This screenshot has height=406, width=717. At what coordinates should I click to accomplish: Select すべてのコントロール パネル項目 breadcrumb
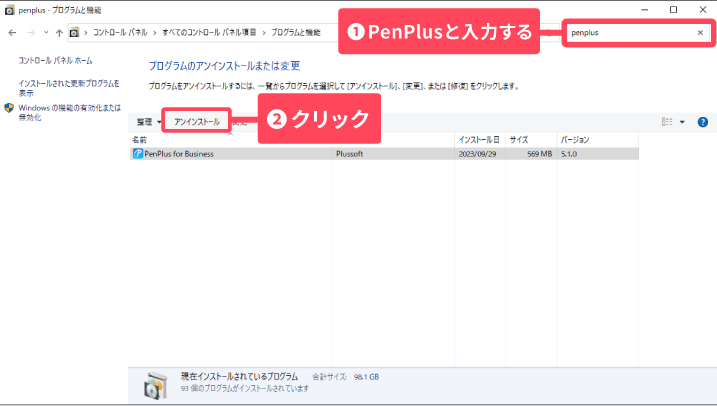[x=209, y=32]
